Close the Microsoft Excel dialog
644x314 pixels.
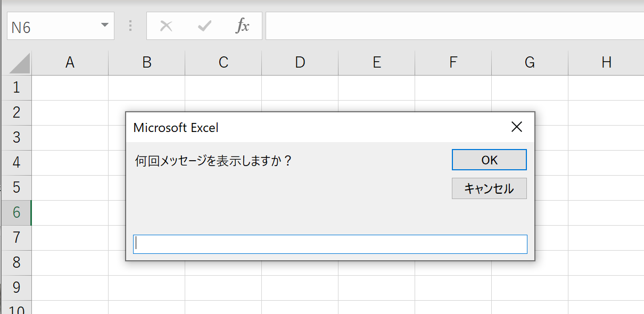(x=516, y=127)
